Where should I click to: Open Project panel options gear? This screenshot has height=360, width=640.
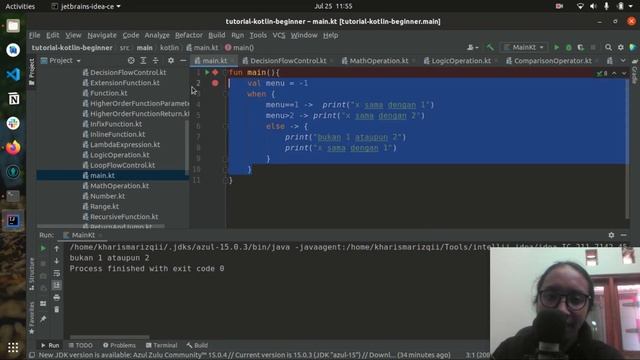171,60
